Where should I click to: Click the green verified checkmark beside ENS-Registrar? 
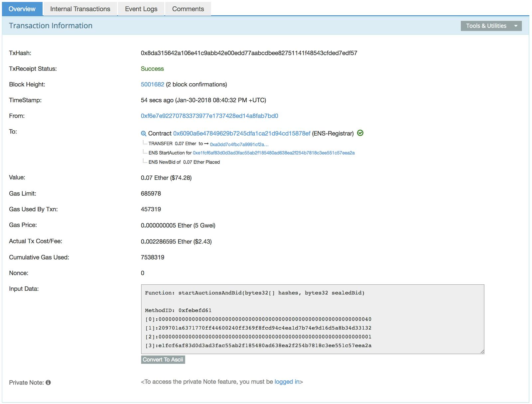[360, 133]
